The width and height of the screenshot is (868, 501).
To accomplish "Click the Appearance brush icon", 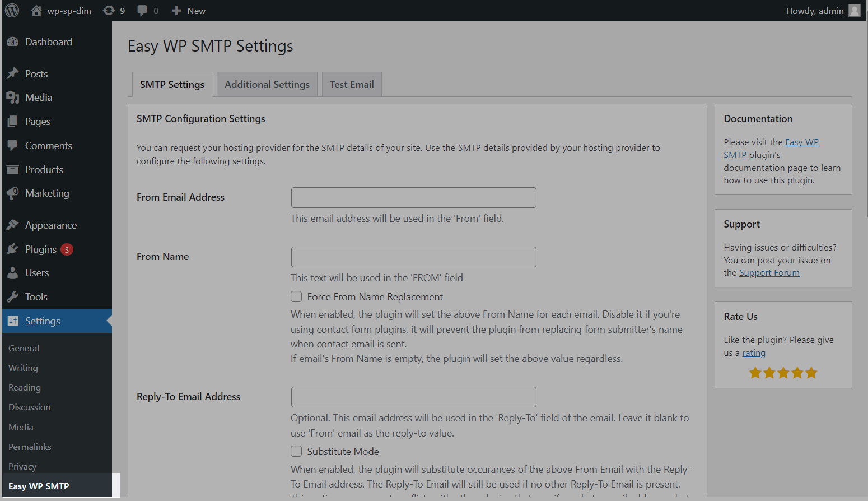I will pos(13,225).
